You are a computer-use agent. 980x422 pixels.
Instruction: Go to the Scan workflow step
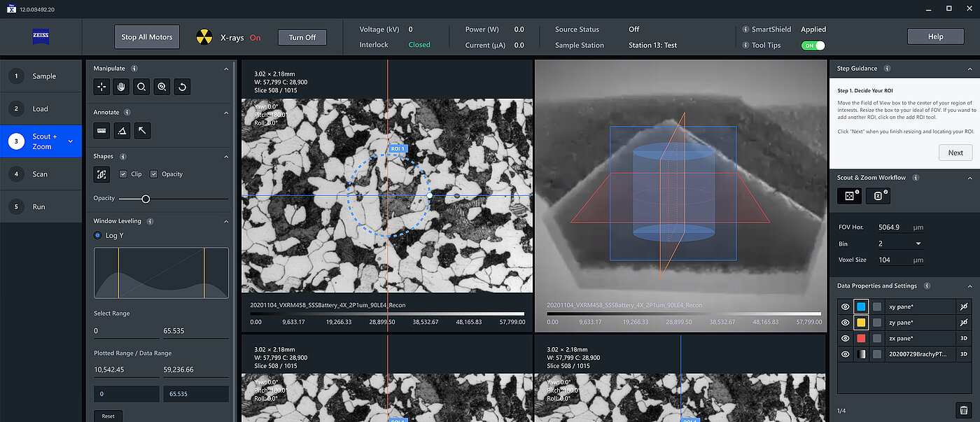(41, 174)
